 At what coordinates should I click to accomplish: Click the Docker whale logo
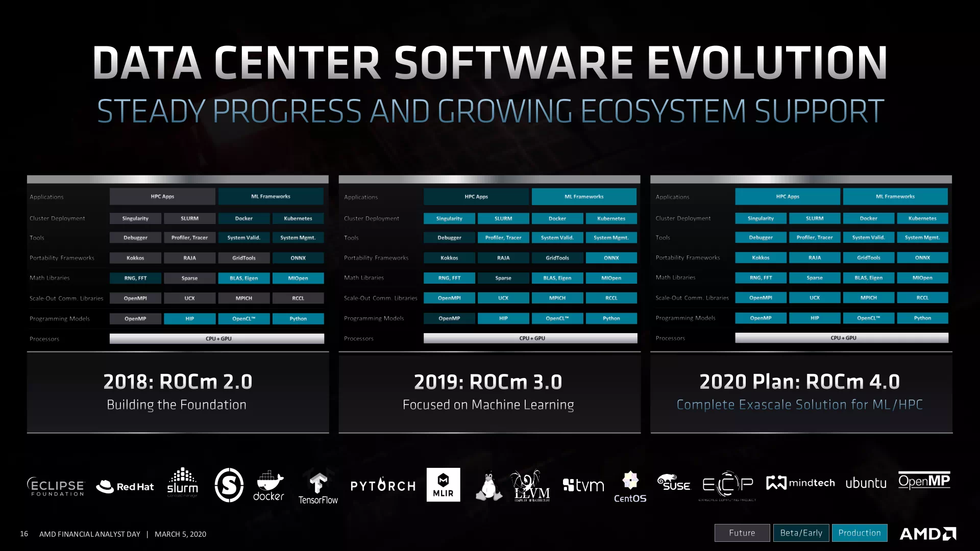tap(268, 486)
